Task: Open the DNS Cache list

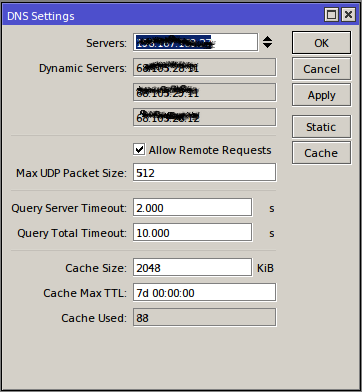Action: point(321,153)
